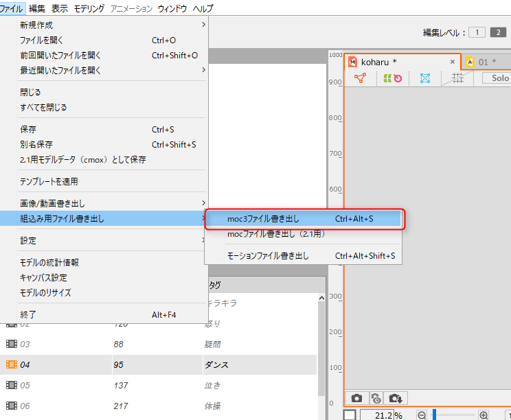Click mocファイル書き出し(2.1用)

[x=304, y=234]
